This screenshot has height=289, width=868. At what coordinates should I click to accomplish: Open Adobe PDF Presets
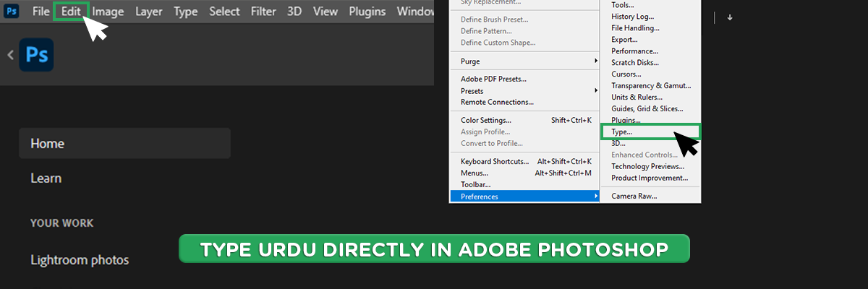[x=494, y=79]
